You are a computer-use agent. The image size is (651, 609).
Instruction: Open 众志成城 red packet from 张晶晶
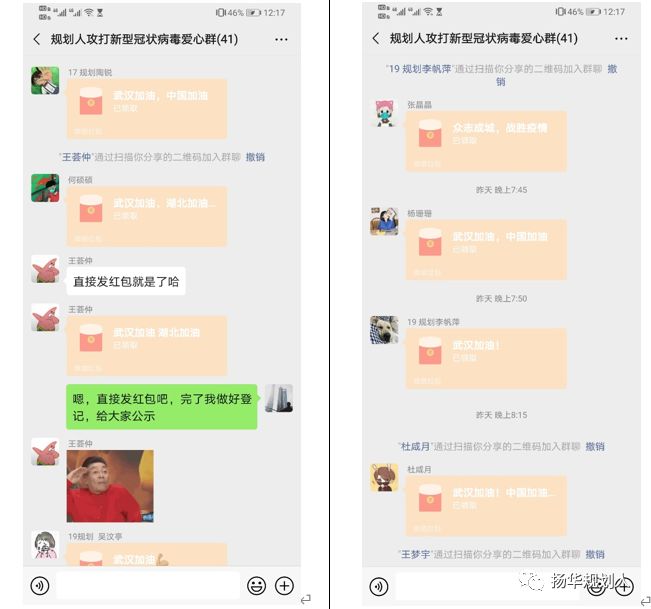tap(486, 141)
